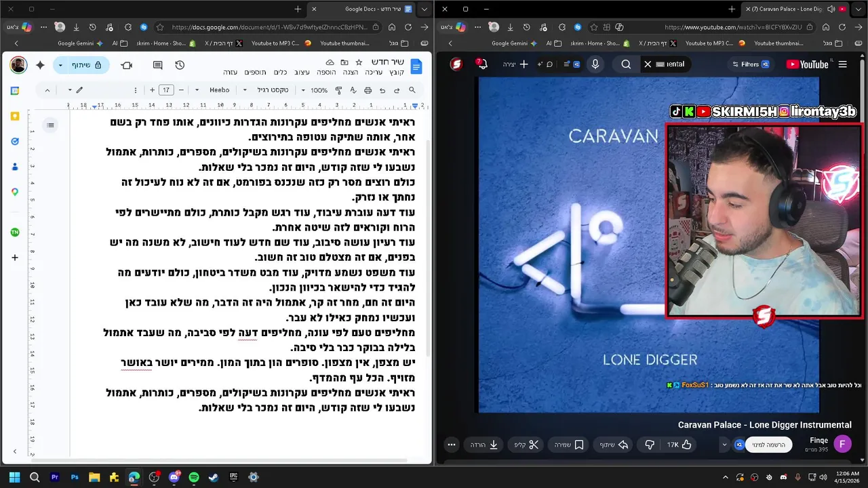Show the document outline list icon
Viewport: 868px width, 488px height.
click(50, 125)
